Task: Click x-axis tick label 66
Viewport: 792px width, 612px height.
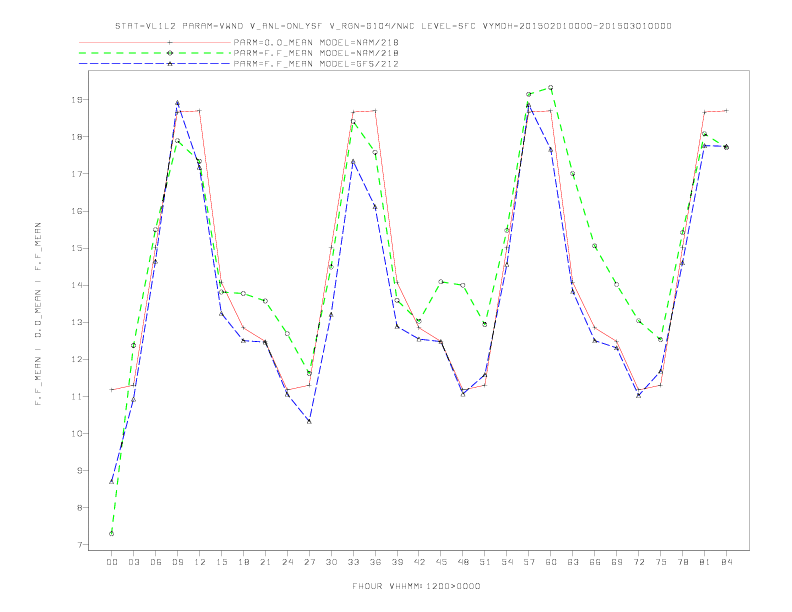Action: coord(595,562)
